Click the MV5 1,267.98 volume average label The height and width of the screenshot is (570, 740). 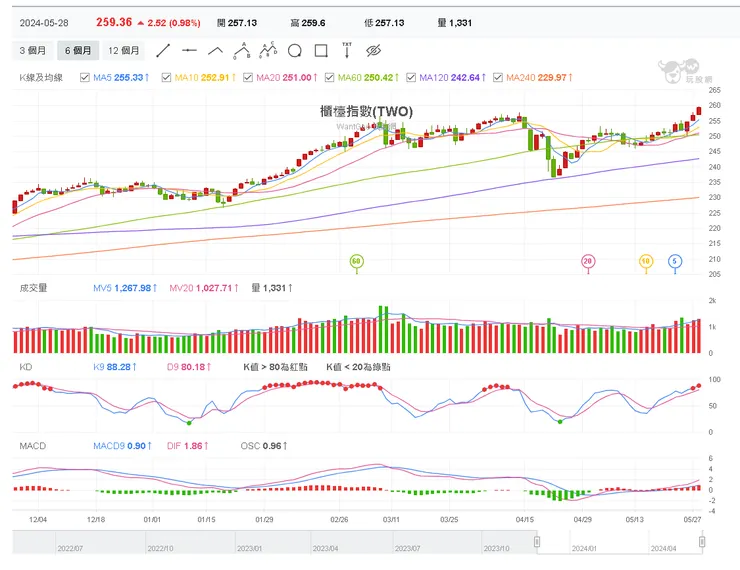[x=125, y=288]
